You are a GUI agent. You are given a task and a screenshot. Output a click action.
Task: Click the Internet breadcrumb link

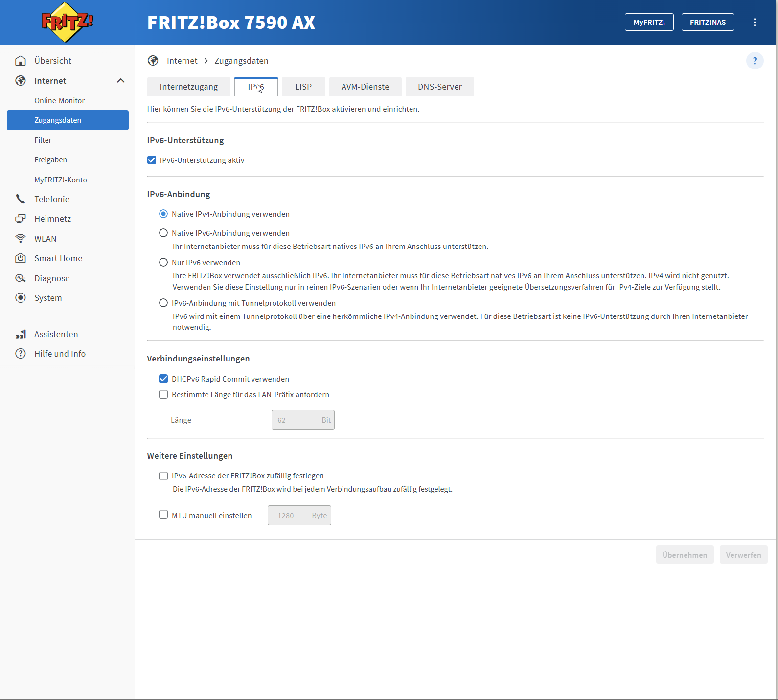coord(182,61)
